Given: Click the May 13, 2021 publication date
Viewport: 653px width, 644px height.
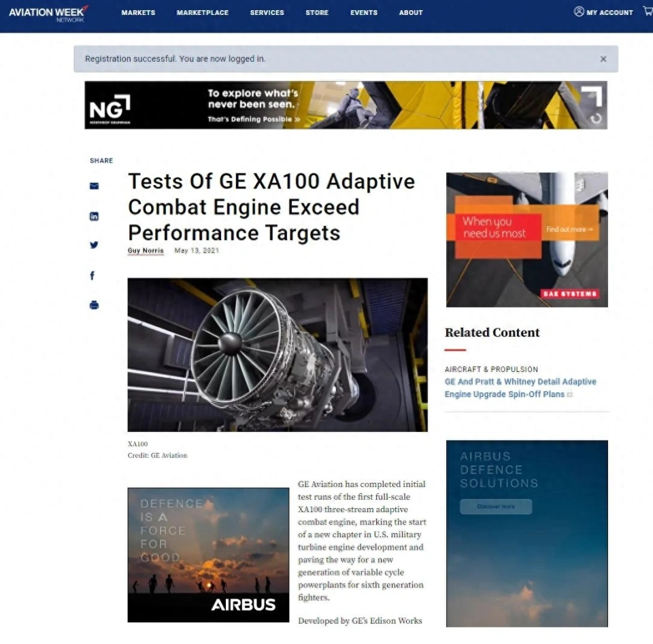Looking at the screenshot, I should pos(197,251).
